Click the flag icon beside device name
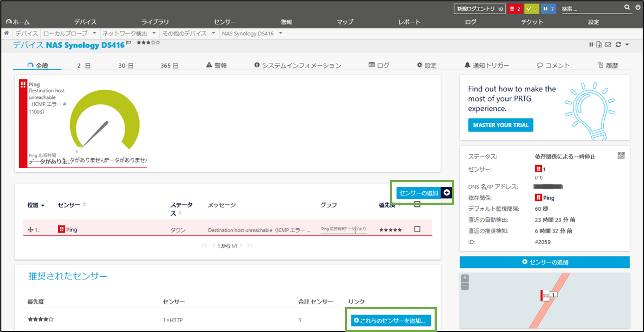The width and height of the screenshot is (644, 332). coord(128,43)
